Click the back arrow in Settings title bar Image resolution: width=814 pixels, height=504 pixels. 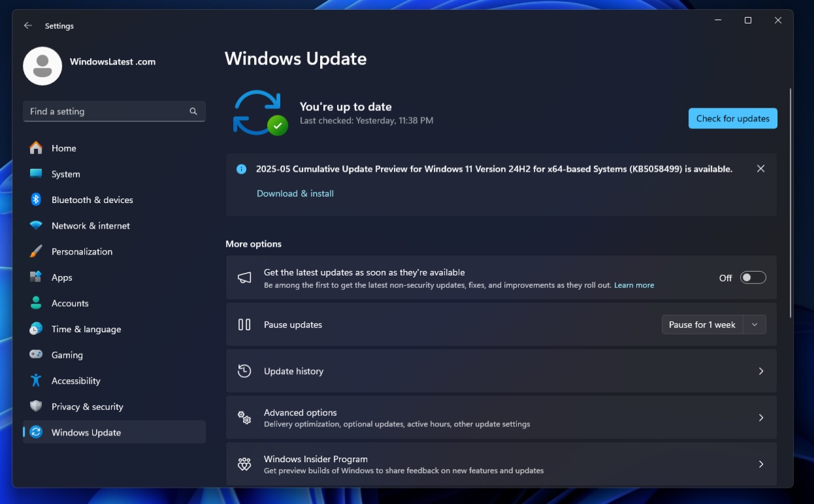27,25
